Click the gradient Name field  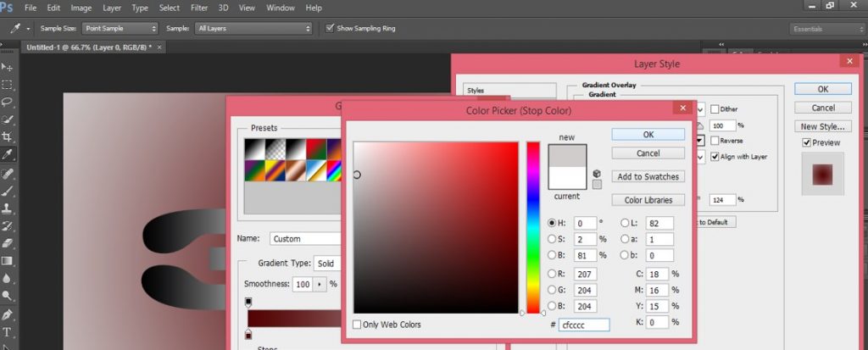click(x=306, y=239)
